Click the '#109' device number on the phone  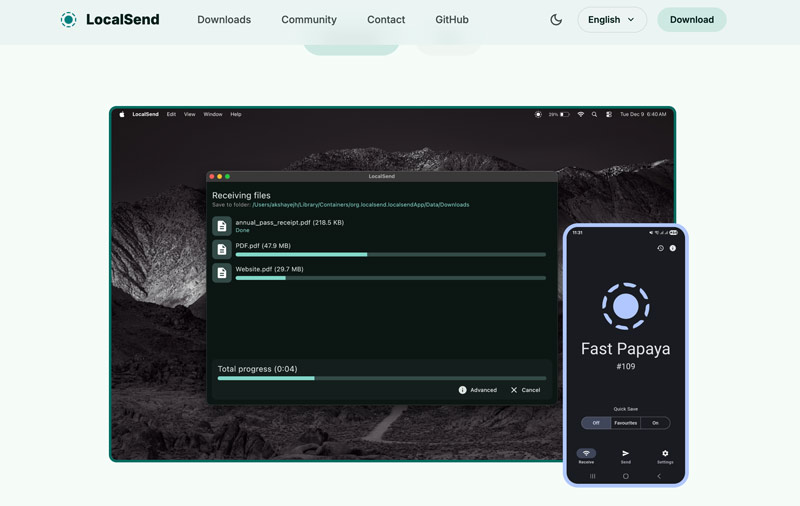click(x=626, y=366)
